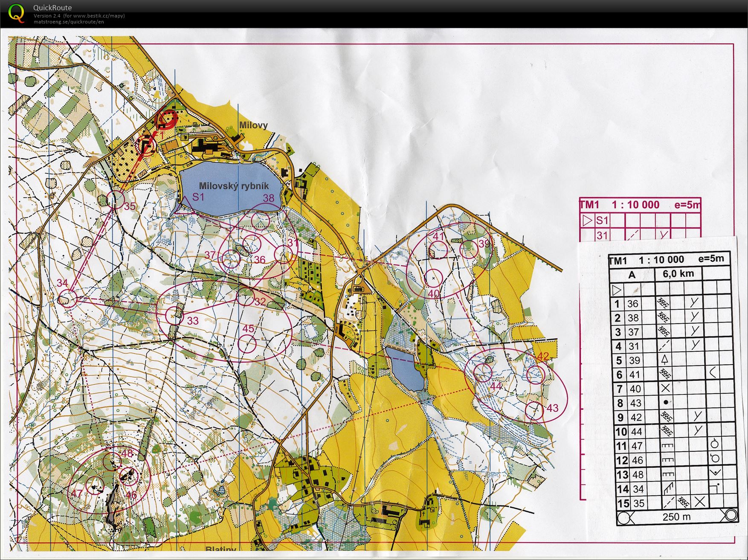The height and width of the screenshot is (560, 748).
Task: Select control circle 42 on the map
Action: (x=535, y=374)
